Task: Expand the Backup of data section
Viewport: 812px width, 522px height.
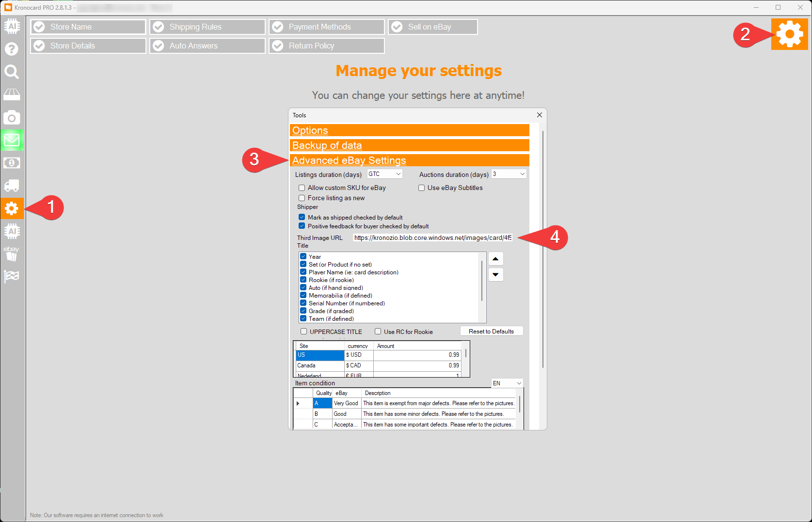Action: 410,145
